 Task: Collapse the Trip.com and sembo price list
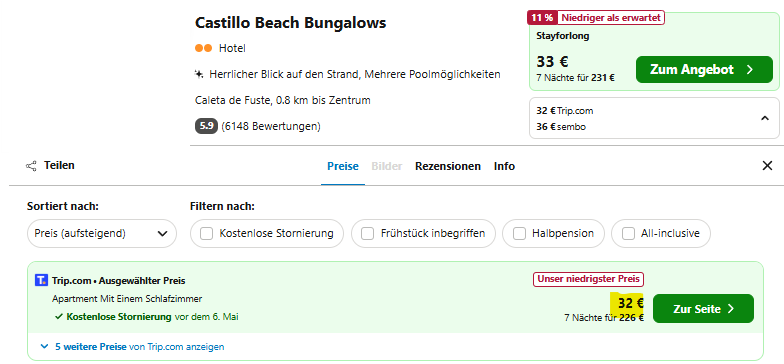click(x=764, y=118)
